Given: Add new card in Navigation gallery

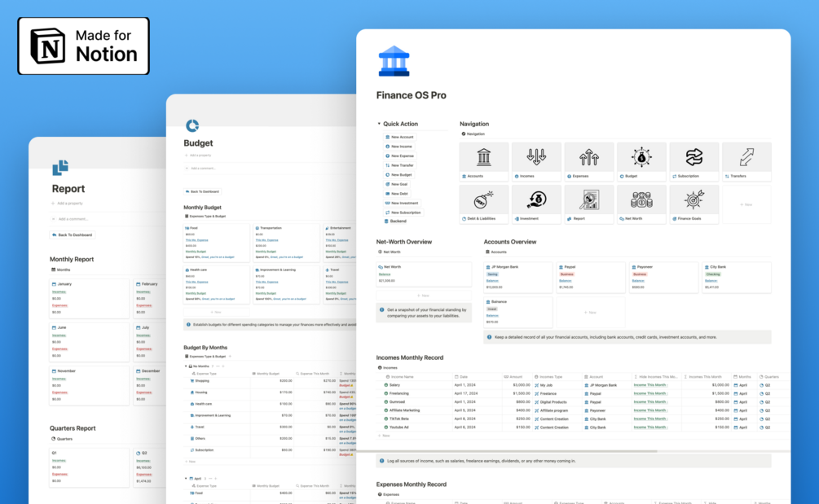Looking at the screenshot, I should tap(746, 204).
